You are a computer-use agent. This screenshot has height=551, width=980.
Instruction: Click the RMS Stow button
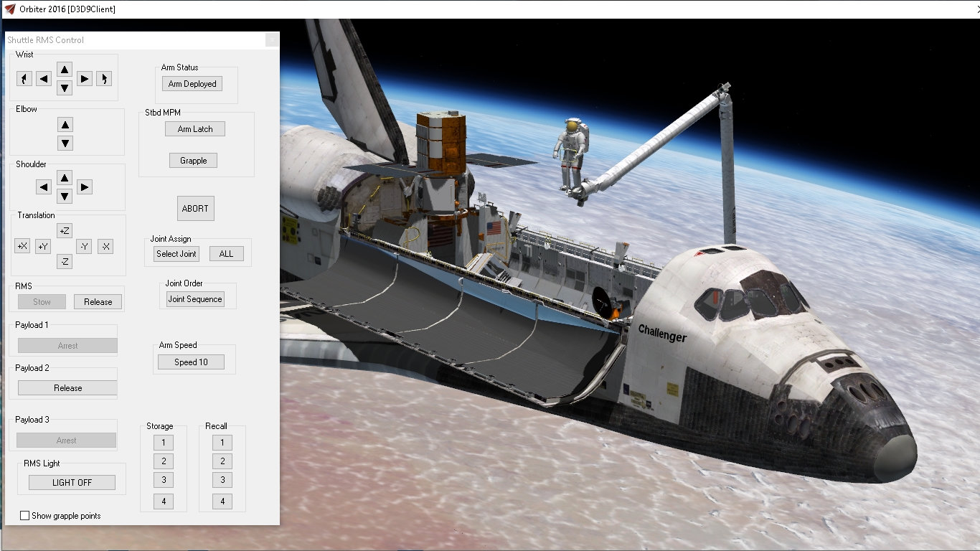[x=42, y=302]
